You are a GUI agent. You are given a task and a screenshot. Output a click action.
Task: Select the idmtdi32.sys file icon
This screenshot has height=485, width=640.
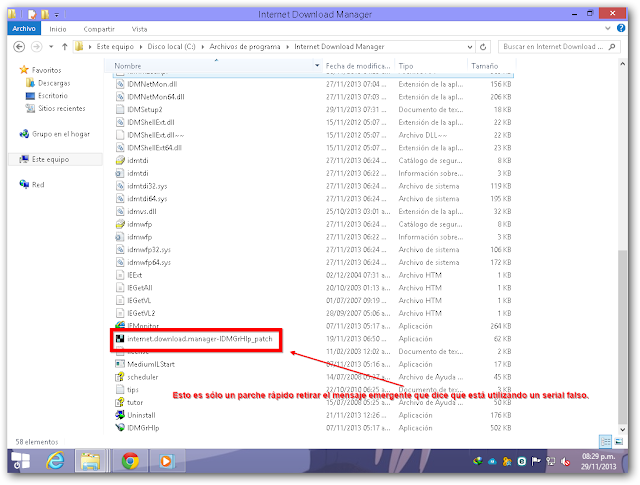(120, 186)
